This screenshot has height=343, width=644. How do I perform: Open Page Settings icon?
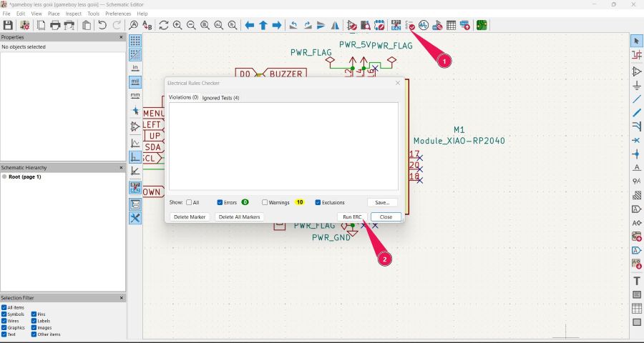click(41, 25)
